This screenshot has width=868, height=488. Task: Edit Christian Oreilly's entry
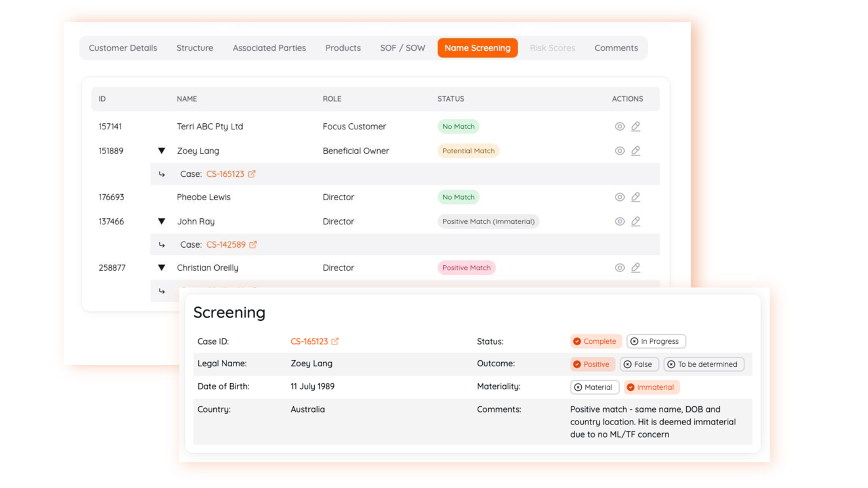[636, 267]
